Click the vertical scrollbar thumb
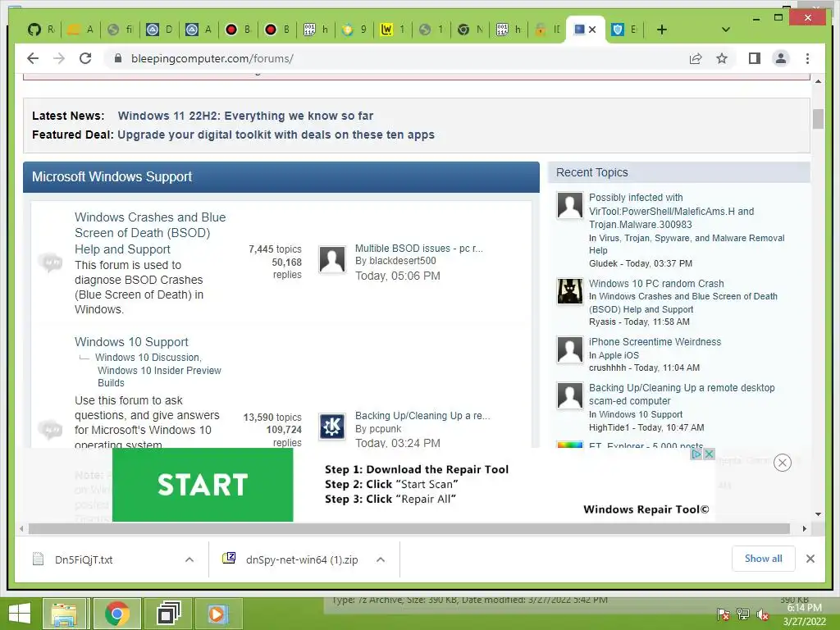The width and height of the screenshot is (840, 630). click(x=818, y=119)
